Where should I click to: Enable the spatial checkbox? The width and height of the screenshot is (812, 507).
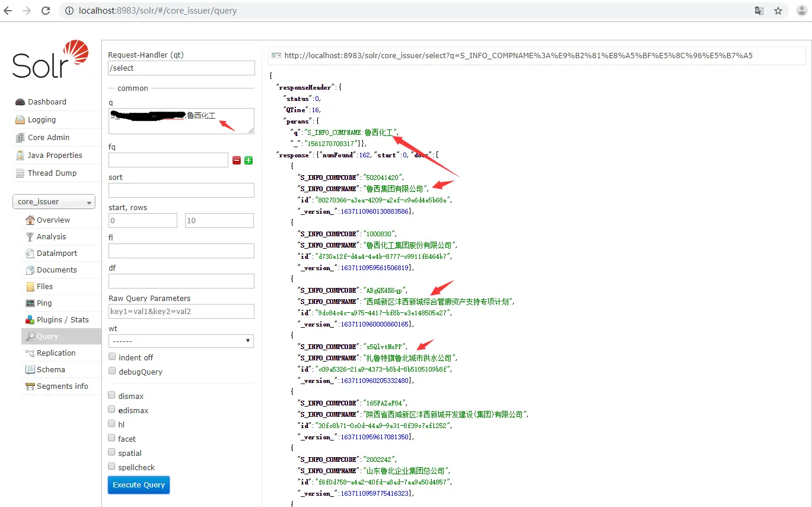[112, 452]
